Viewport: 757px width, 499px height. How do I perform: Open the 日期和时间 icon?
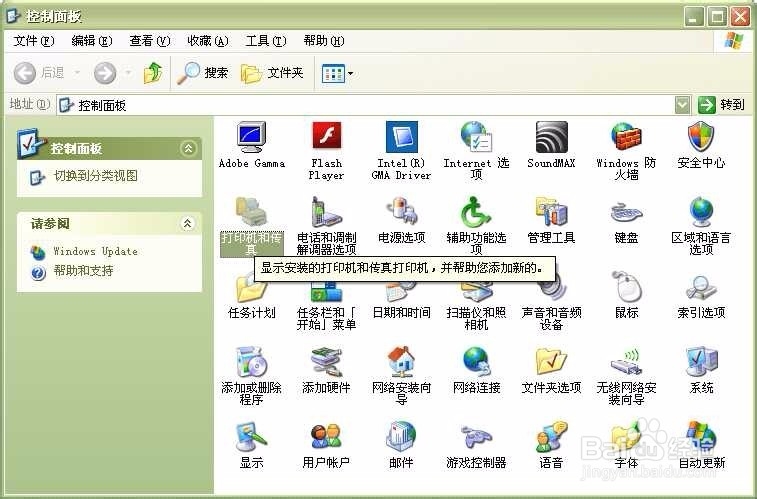coord(402,291)
